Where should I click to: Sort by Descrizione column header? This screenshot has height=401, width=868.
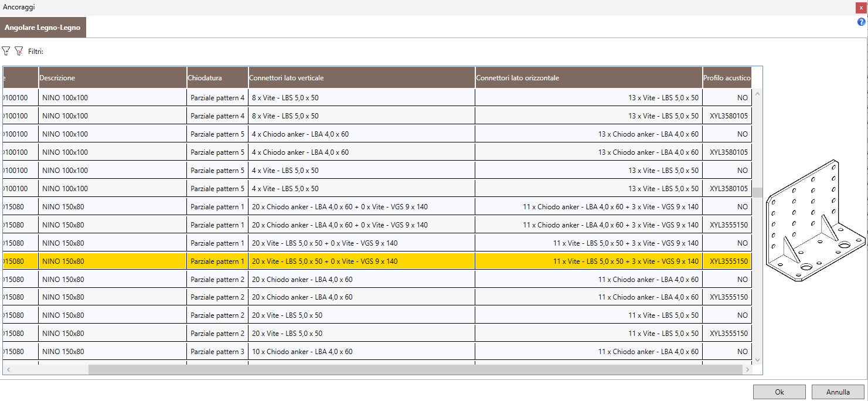tap(112, 77)
